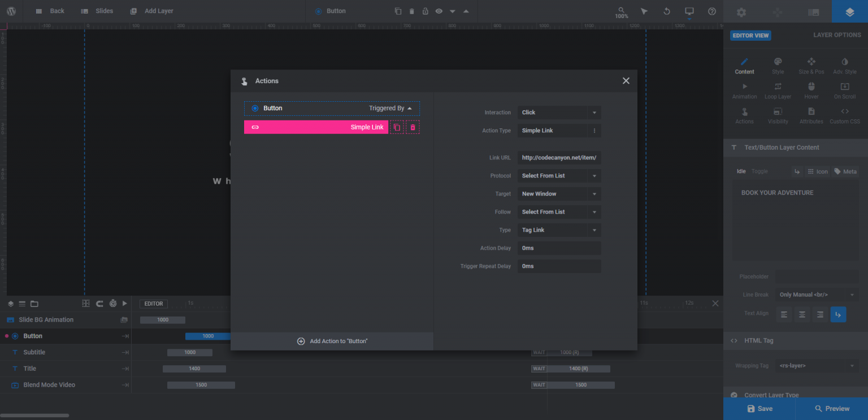Select the Button radio in the Actions dialog
868x420 pixels.
[255, 108]
